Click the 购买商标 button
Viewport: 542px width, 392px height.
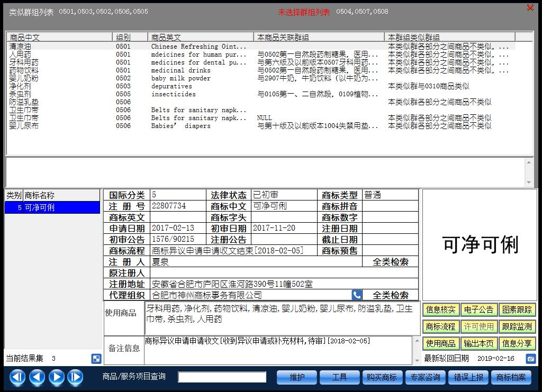tap(382, 377)
